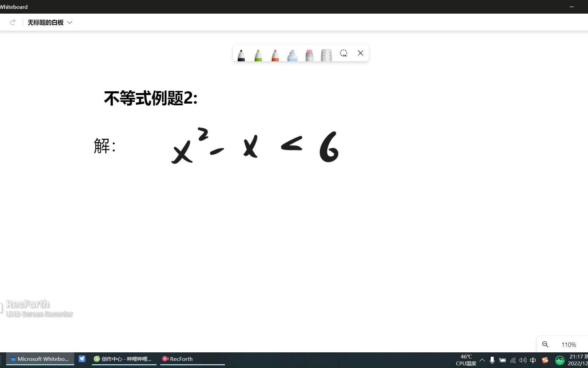The height and width of the screenshot is (368, 588).
Task: Open the taskbar clock showing 21:17
Action: (577, 360)
